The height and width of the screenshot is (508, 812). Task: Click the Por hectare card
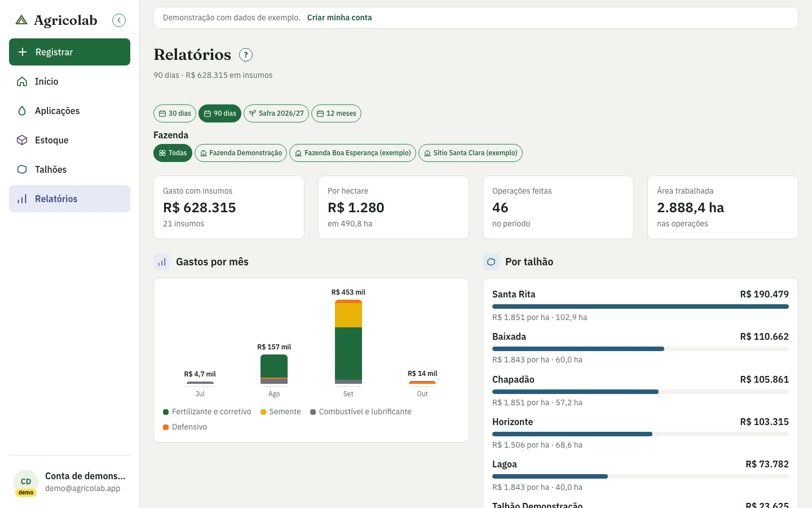click(394, 207)
